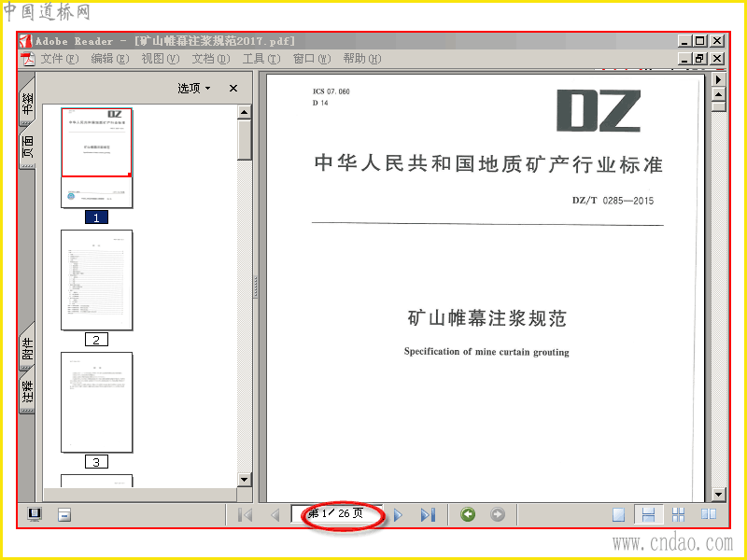This screenshot has width=747, height=560.
Task: Select facing pages layout icon
Action: point(709,514)
